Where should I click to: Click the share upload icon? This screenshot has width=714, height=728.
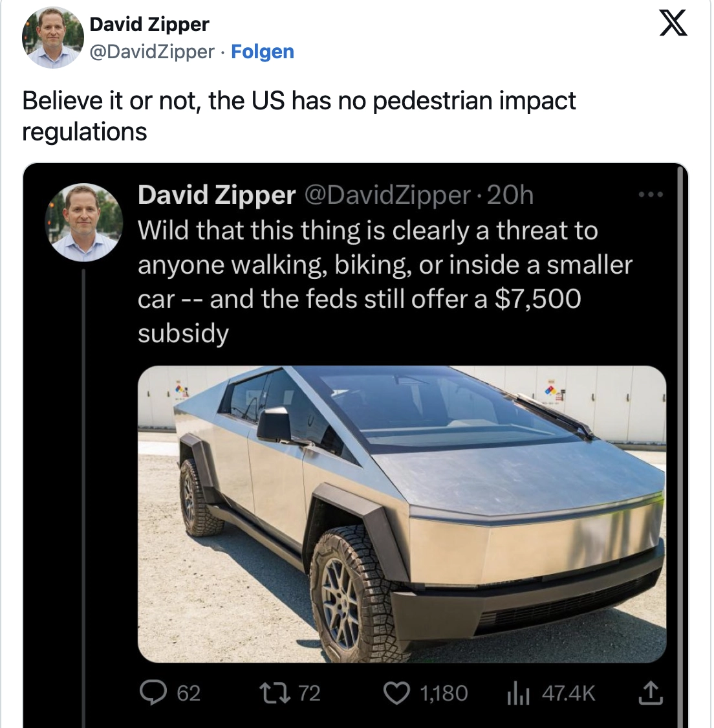pyautogui.click(x=650, y=693)
